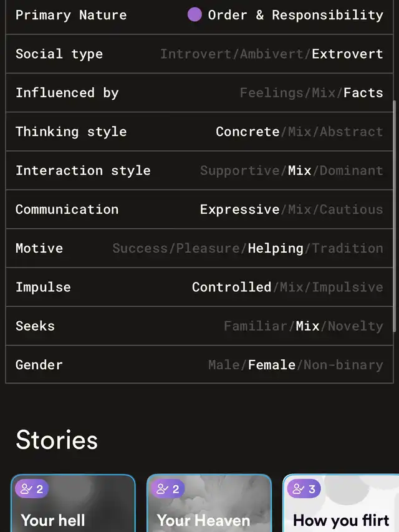Select Dominant interaction style

tap(352, 170)
